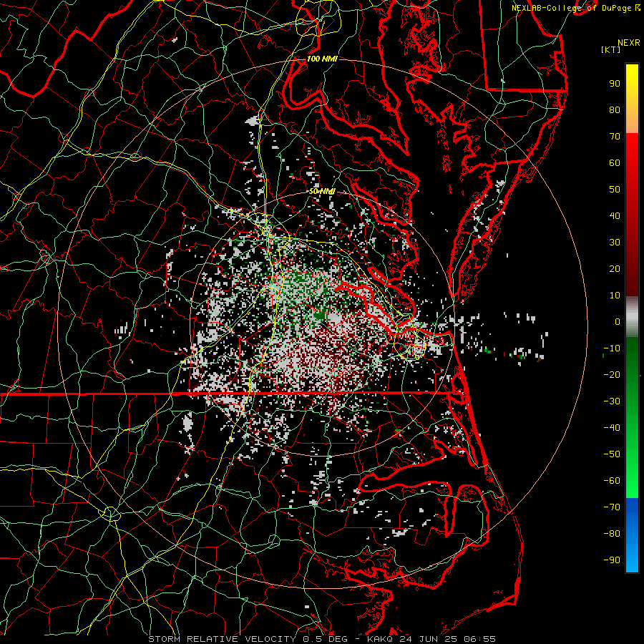Pick the gray zero-velocity band of the color bar
Viewport: 644px width, 644px height.
point(632,317)
